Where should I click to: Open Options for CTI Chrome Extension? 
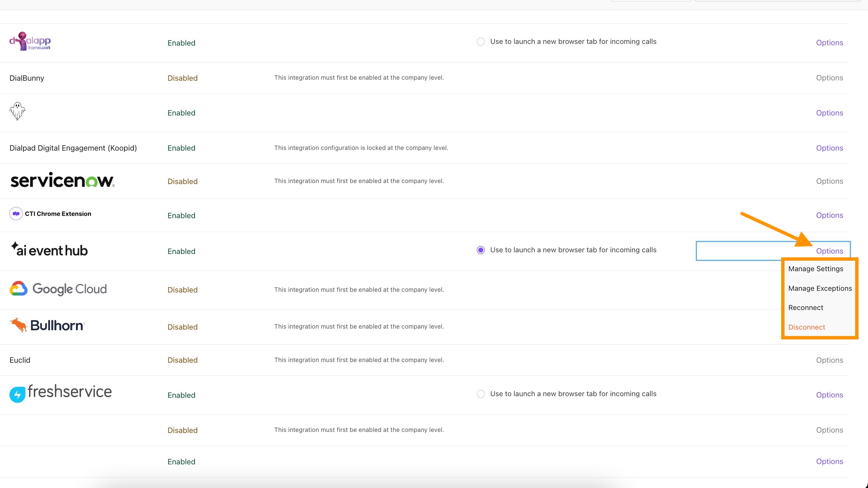coord(829,215)
